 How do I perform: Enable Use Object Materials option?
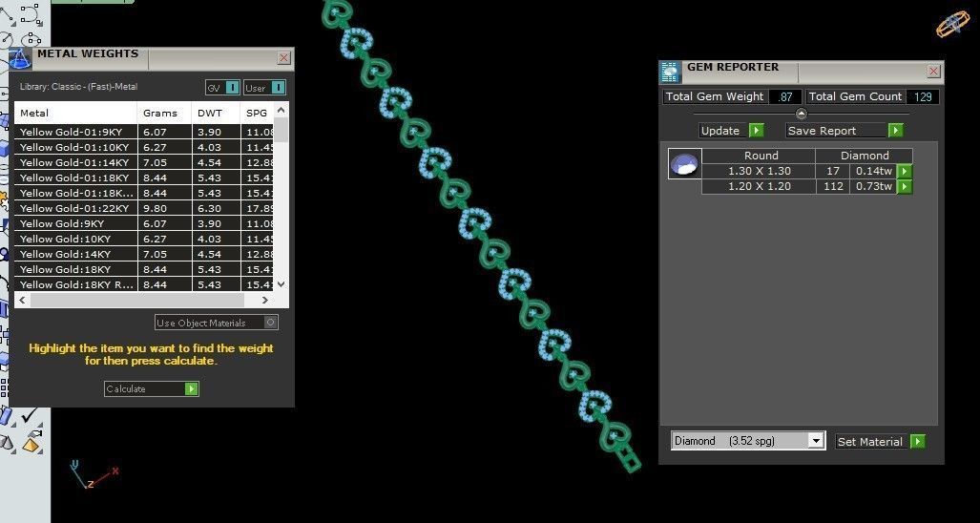click(217, 323)
